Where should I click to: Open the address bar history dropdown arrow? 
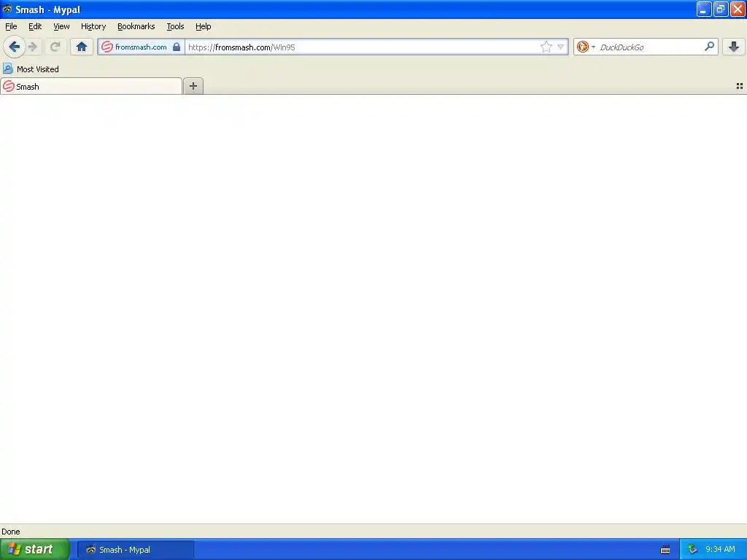[x=561, y=47]
